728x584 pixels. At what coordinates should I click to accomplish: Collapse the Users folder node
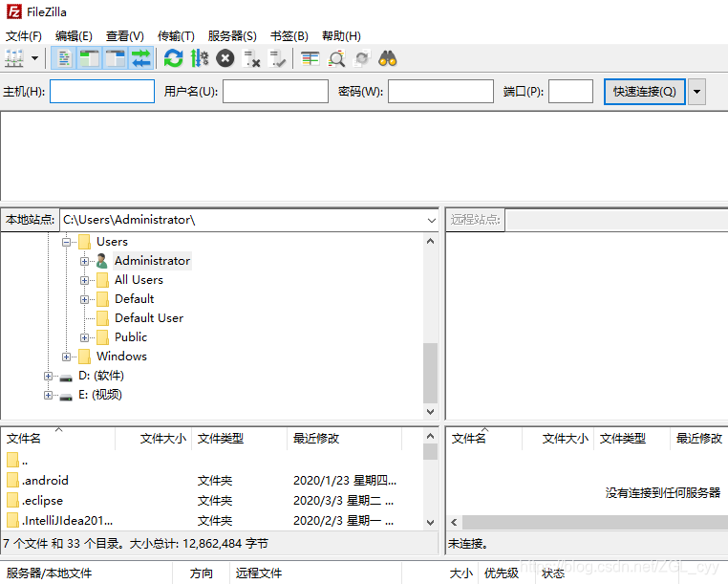pos(66,242)
